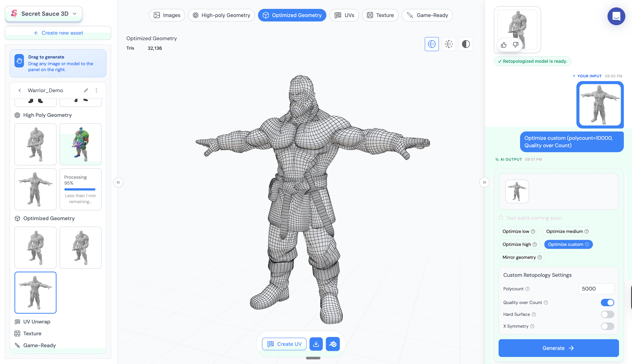Click the edit pencil next to Warrior_Demo
The height and width of the screenshot is (364, 632).
click(86, 90)
